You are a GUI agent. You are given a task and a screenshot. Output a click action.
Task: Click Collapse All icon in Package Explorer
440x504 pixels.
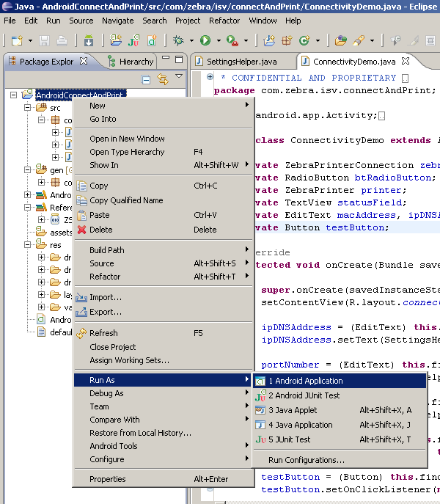point(146,79)
